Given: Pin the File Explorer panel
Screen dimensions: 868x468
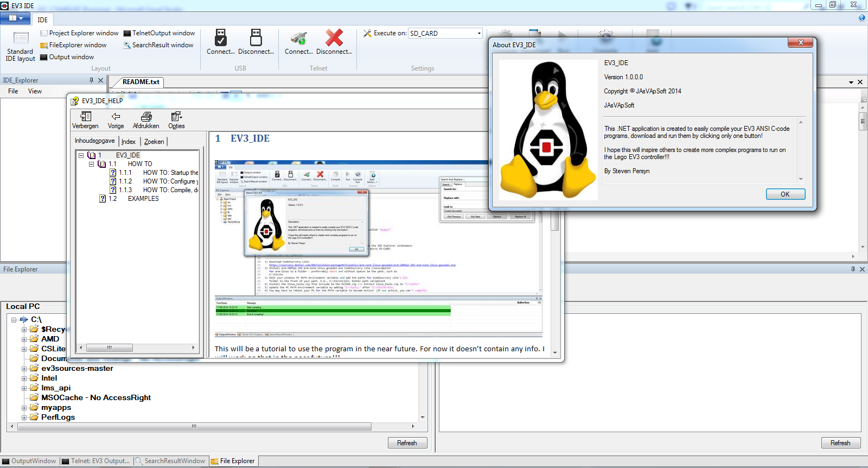Looking at the screenshot, I should 853,269.
